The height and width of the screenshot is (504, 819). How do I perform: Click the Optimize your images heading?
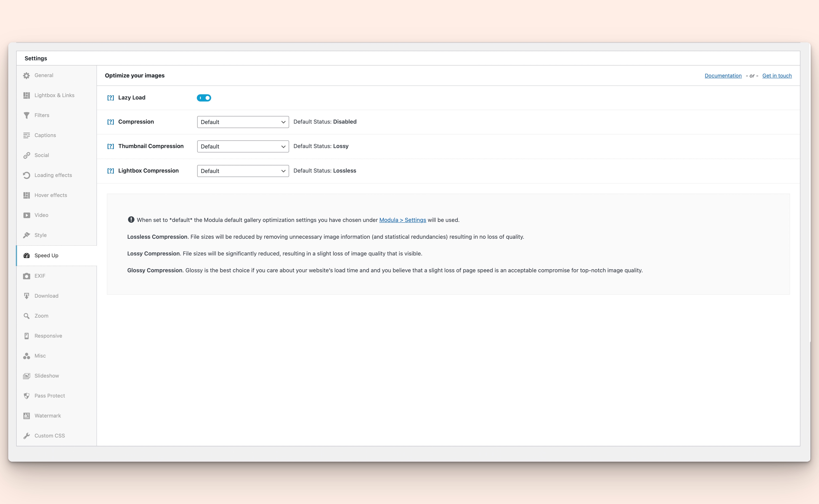[x=135, y=76]
